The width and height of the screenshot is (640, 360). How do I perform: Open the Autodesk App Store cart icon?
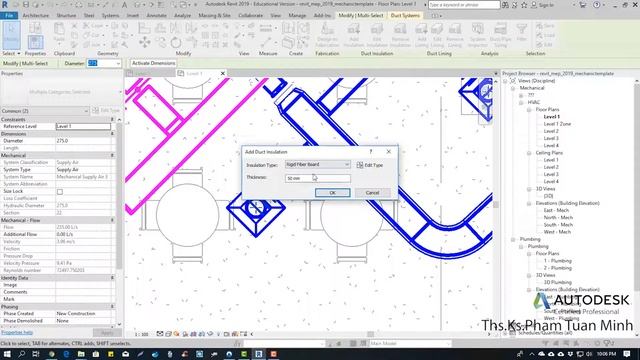[583, 5]
